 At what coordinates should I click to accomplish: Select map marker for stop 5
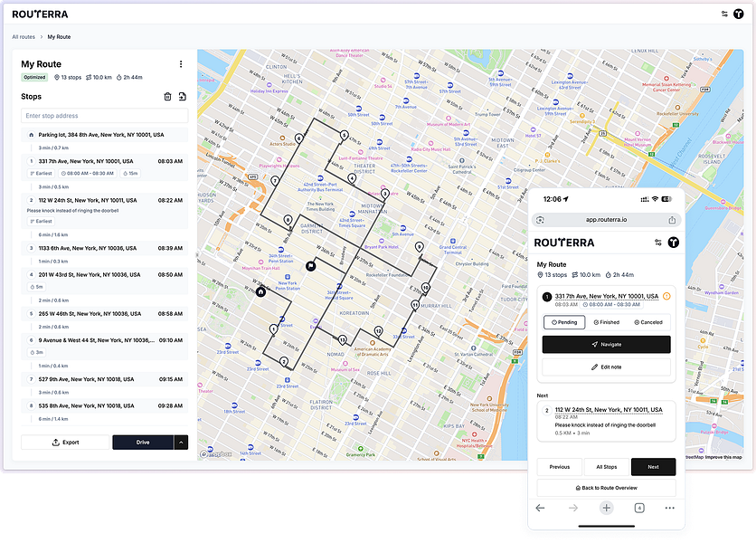click(344, 135)
